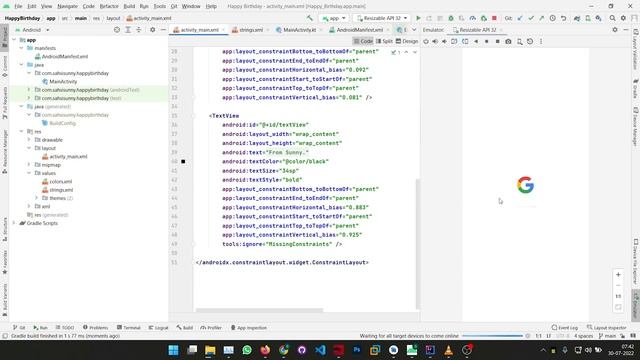
Task: Switch editor to Split view
Action: tap(384, 41)
